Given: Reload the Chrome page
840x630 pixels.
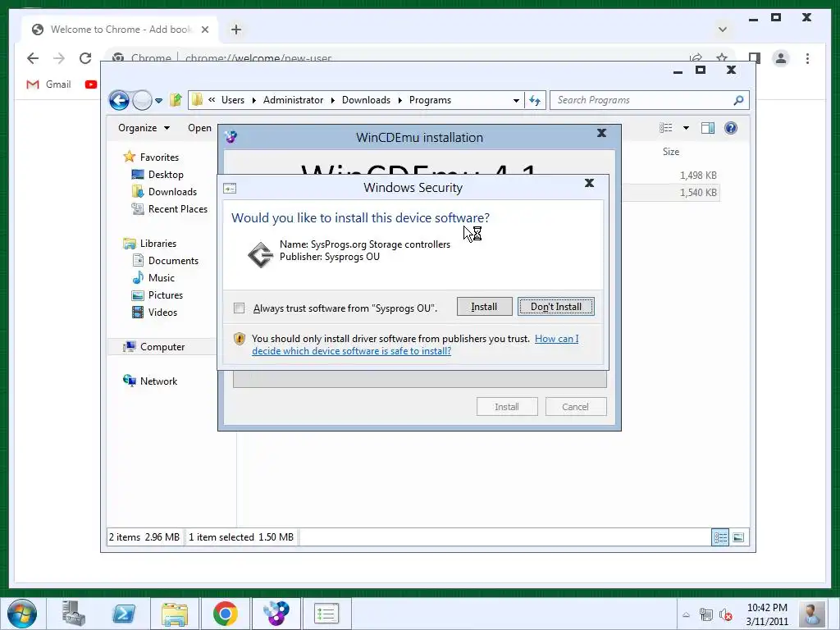Looking at the screenshot, I should click(x=85, y=58).
